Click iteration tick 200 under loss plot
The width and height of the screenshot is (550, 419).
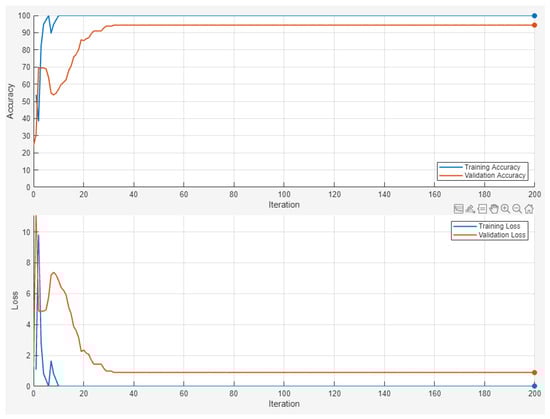pyautogui.click(x=535, y=394)
